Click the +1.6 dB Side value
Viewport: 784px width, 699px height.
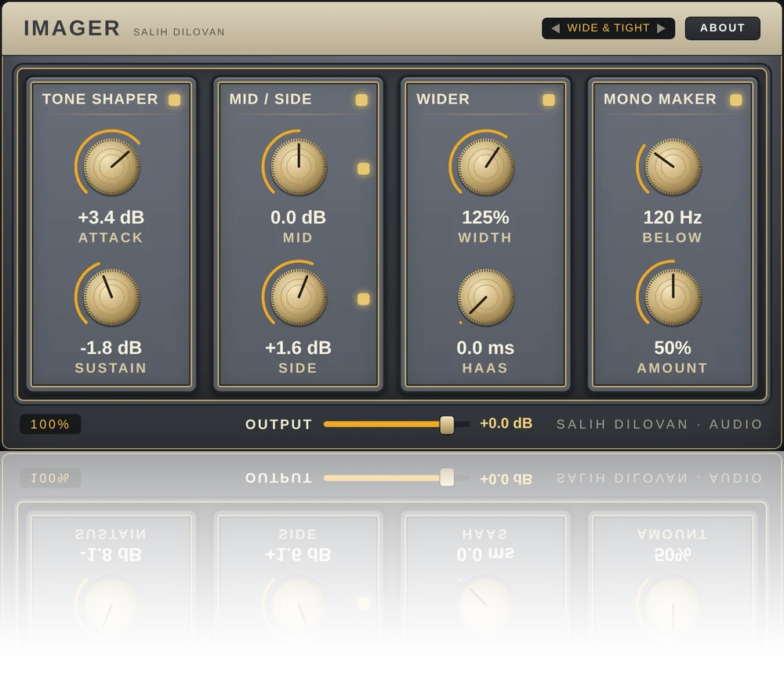click(x=298, y=348)
